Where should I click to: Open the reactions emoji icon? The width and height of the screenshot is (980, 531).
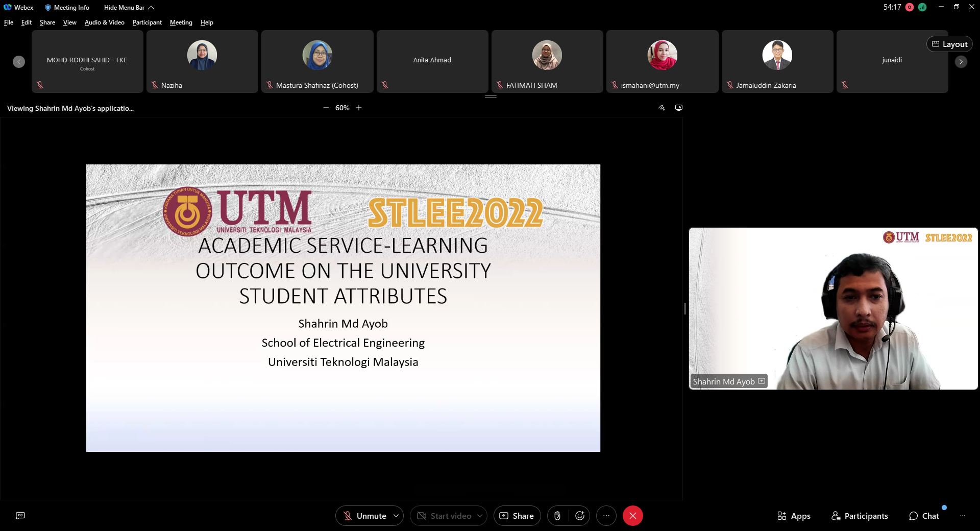pyautogui.click(x=580, y=516)
